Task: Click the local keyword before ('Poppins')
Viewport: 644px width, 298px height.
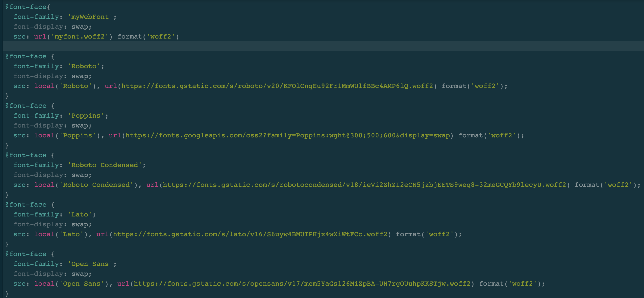Action: (x=44, y=135)
